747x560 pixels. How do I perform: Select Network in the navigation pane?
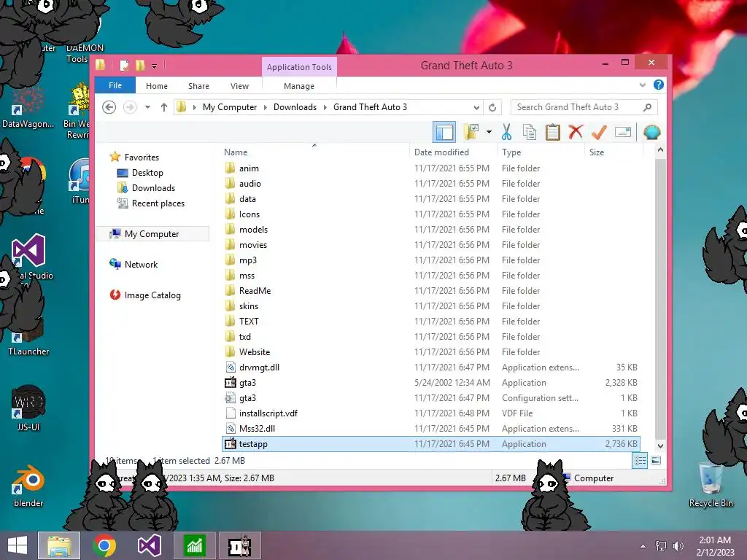[141, 264]
